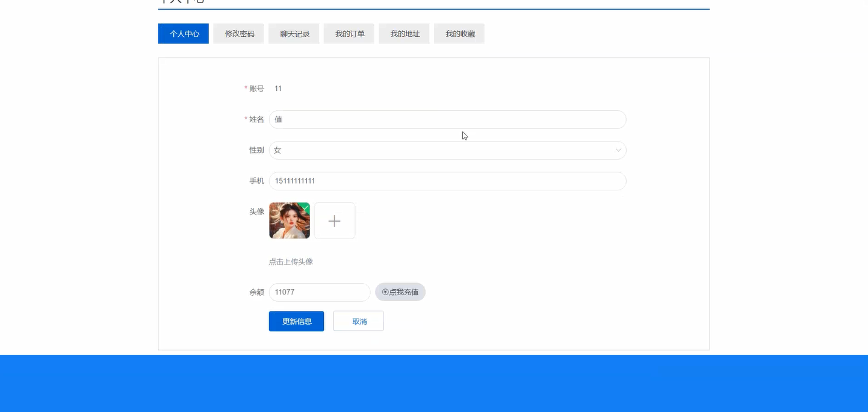View the 我的订单 tab
This screenshot has width=868, height=412.
pyautogui.click(x=349, y=33)
